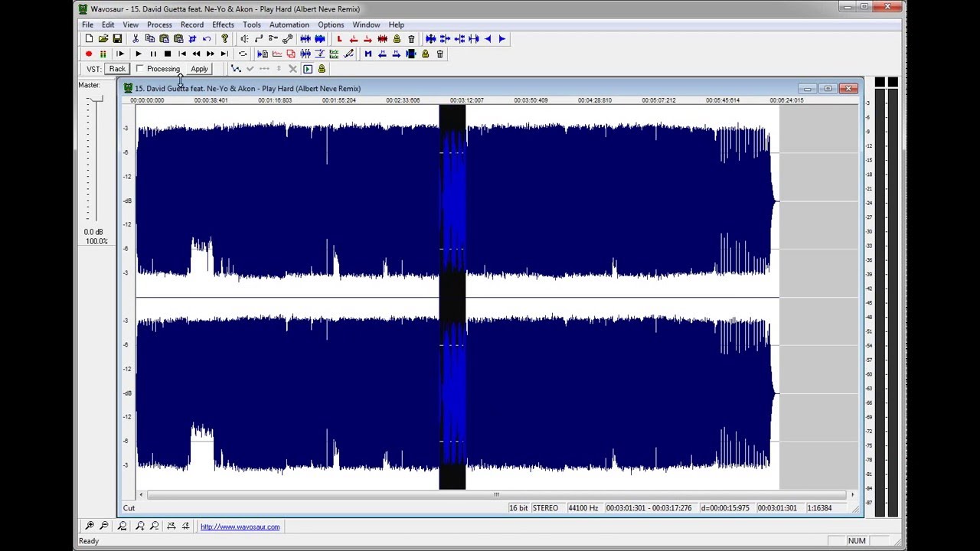The image size is (980, 551).
Task: Open help with the question mark icon
Action: click(224, 39)
